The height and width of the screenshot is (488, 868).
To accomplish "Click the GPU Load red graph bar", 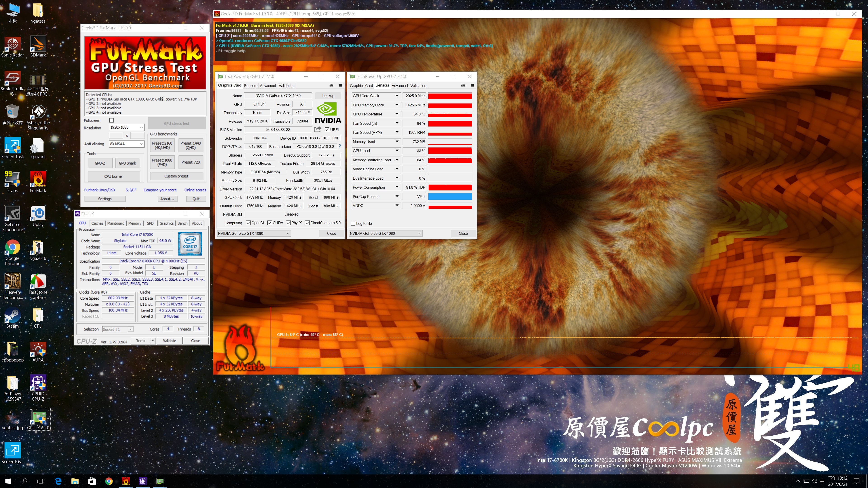I will 450,151.
